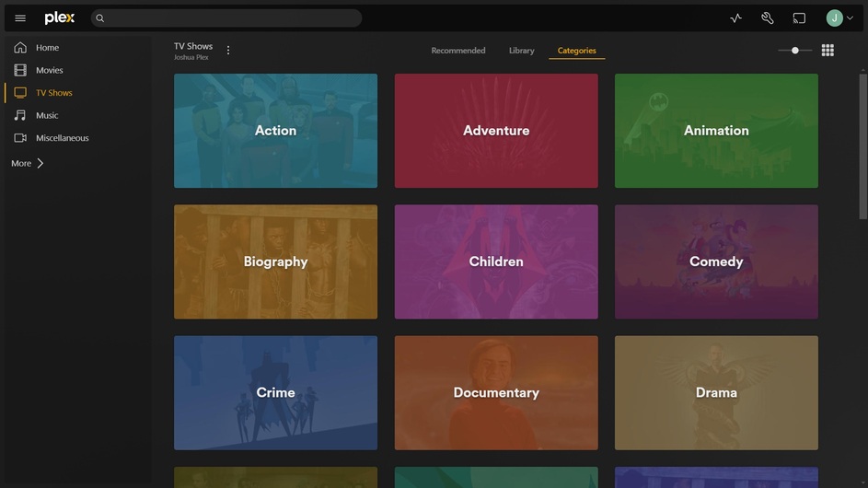Switch to the Recommended tab
This screenshot has width=868, height=488.
(458, 51)
